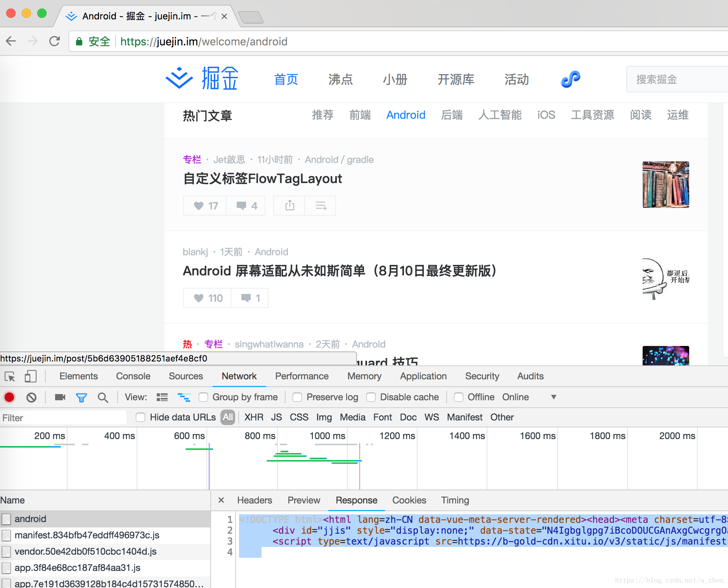Open the 小册 navigation link

(395, 80)
